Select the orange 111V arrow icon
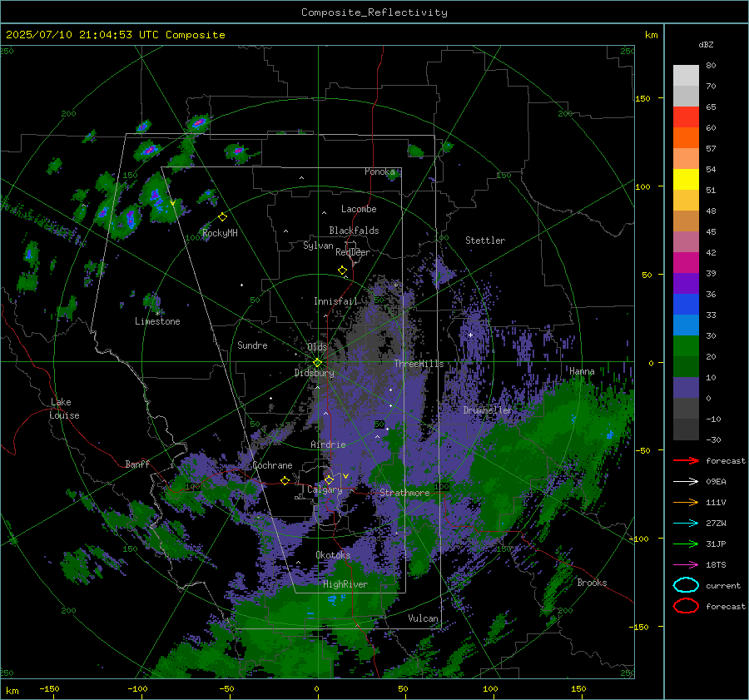The width and height of the screenshot is (749, 700). [x=686, y=502]
